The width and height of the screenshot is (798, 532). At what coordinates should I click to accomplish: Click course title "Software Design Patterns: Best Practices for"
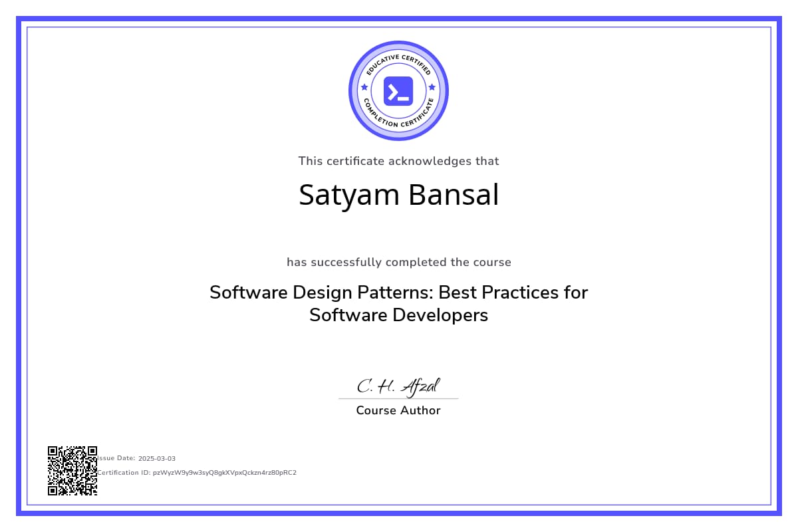[399, 292]
